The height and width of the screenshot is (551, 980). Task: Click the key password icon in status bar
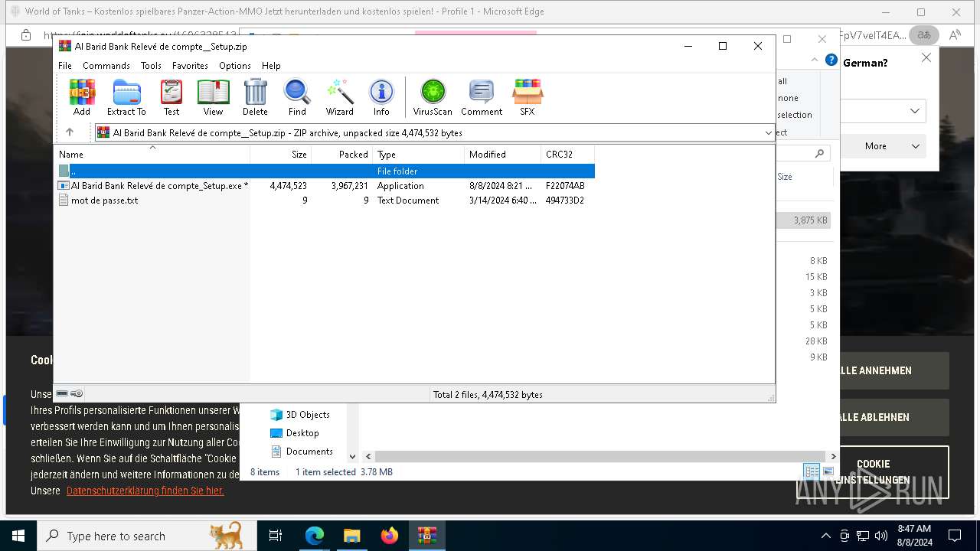click(77, 393)
